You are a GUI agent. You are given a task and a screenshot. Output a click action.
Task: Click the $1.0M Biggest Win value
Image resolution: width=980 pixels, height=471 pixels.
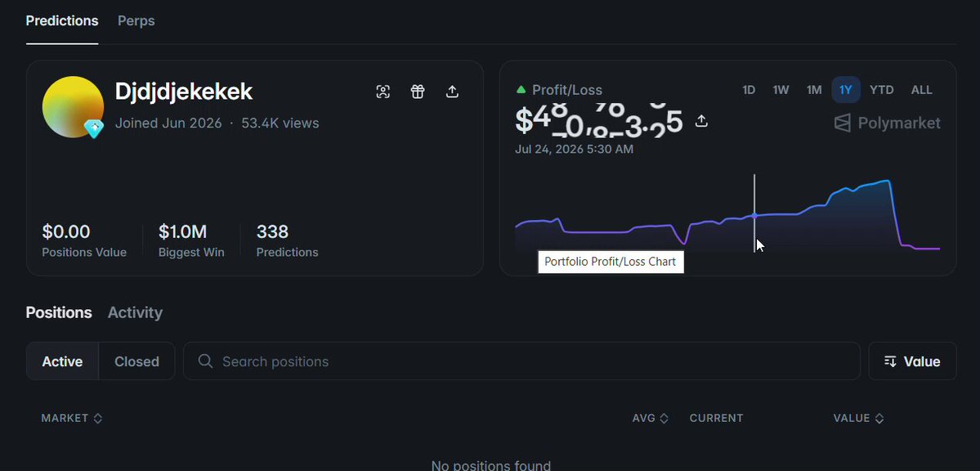pyautogui.click(x=182, y=232)
